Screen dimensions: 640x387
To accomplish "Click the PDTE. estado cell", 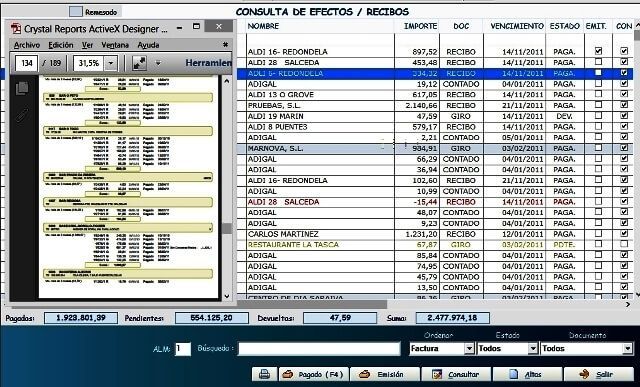I will (x=564, y=245).
